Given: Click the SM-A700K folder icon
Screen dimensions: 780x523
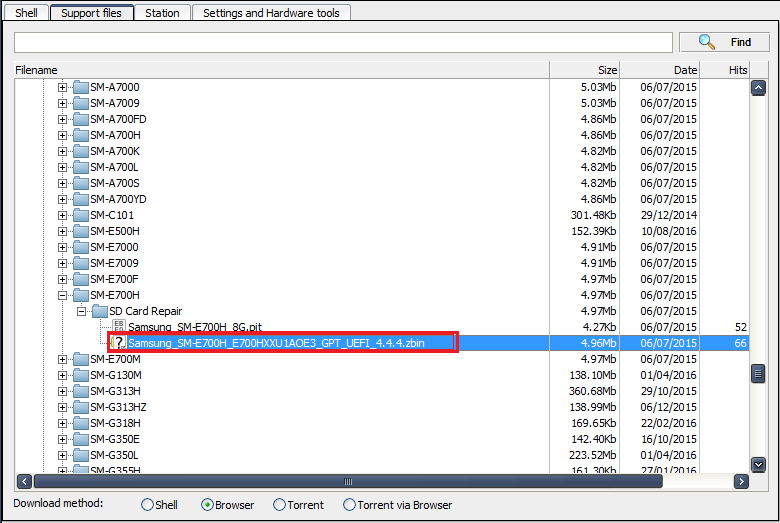Looking at the screenshot, I should 81,151.
